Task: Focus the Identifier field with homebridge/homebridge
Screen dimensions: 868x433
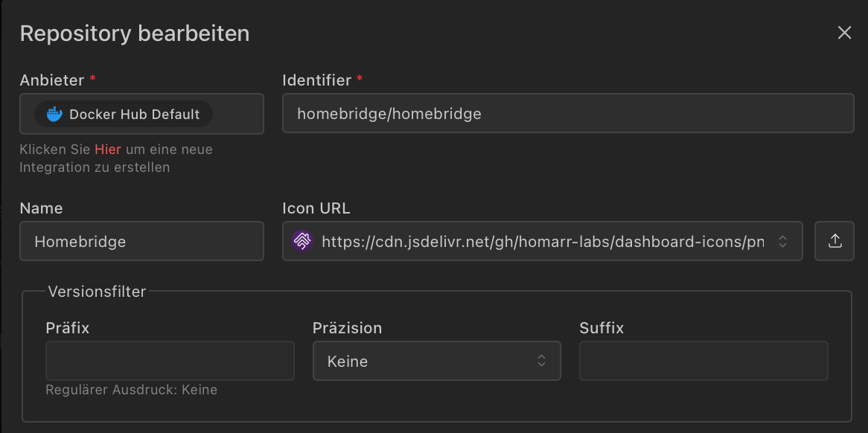Action: click(x=567, y=114)
